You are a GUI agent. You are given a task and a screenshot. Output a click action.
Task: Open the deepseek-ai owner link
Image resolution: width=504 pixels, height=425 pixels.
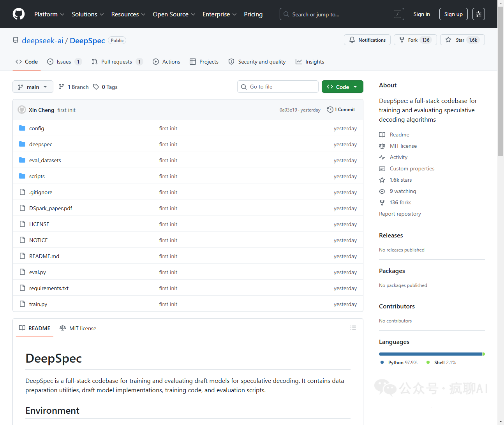42,41
